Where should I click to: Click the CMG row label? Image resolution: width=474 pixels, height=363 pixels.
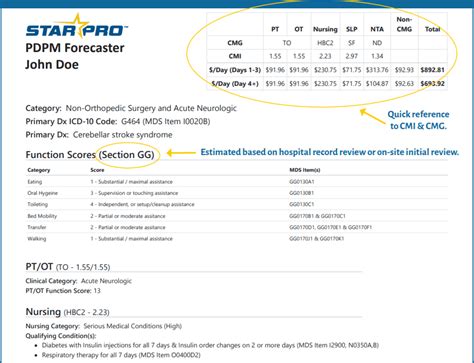235,43
